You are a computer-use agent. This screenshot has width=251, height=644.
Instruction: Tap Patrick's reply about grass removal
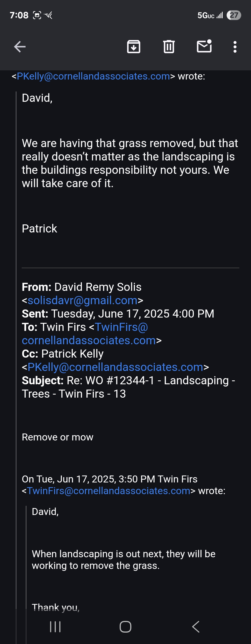click(x=130, y=163)
